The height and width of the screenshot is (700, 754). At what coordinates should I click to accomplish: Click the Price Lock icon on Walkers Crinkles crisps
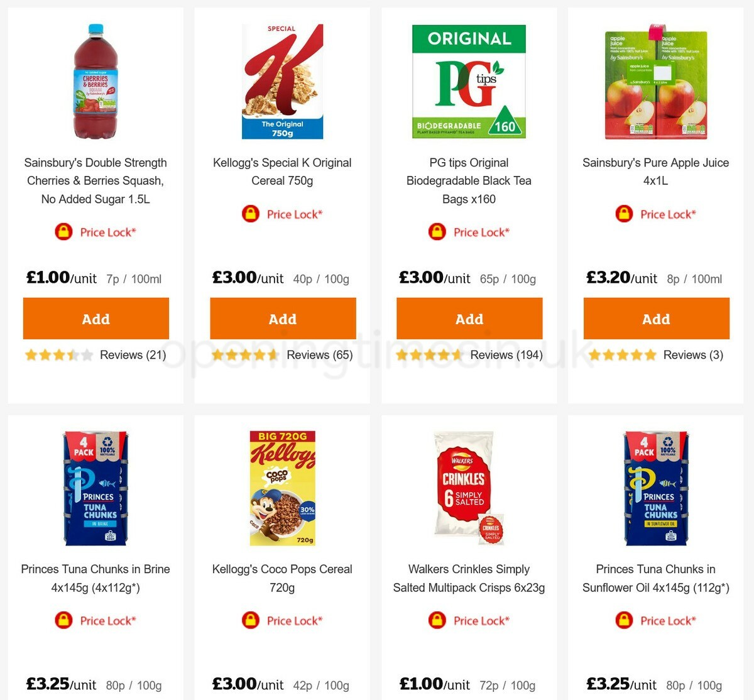(x=437, y=620)
